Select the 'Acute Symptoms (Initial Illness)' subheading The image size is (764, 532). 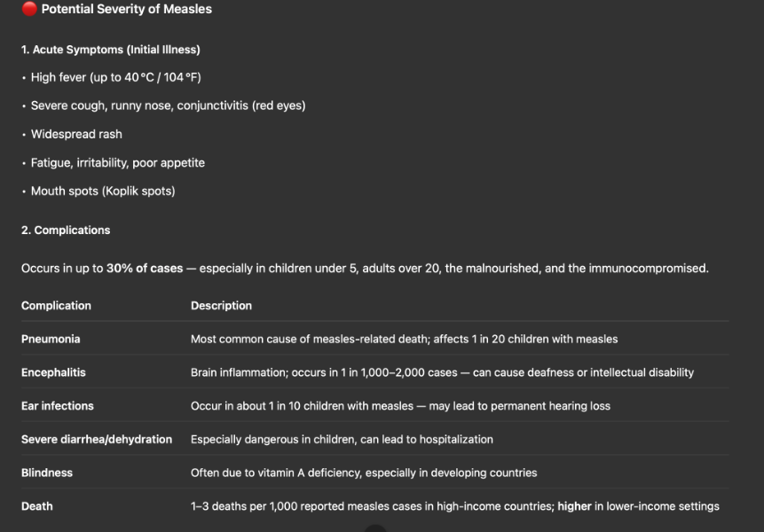(110, 50)
